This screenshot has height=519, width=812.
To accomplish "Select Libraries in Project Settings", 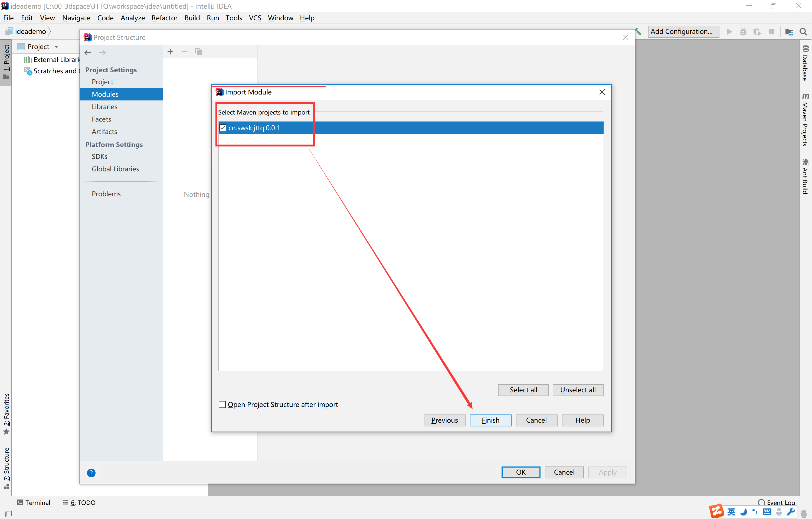I will (x=104, y=107).
